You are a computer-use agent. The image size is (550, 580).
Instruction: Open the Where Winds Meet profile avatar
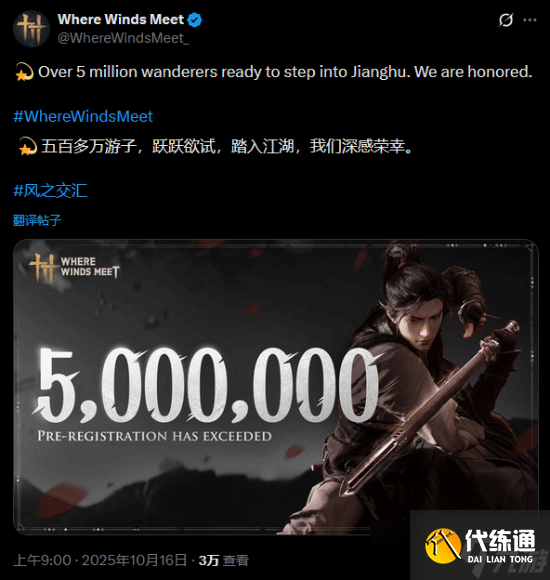(31, 29)
